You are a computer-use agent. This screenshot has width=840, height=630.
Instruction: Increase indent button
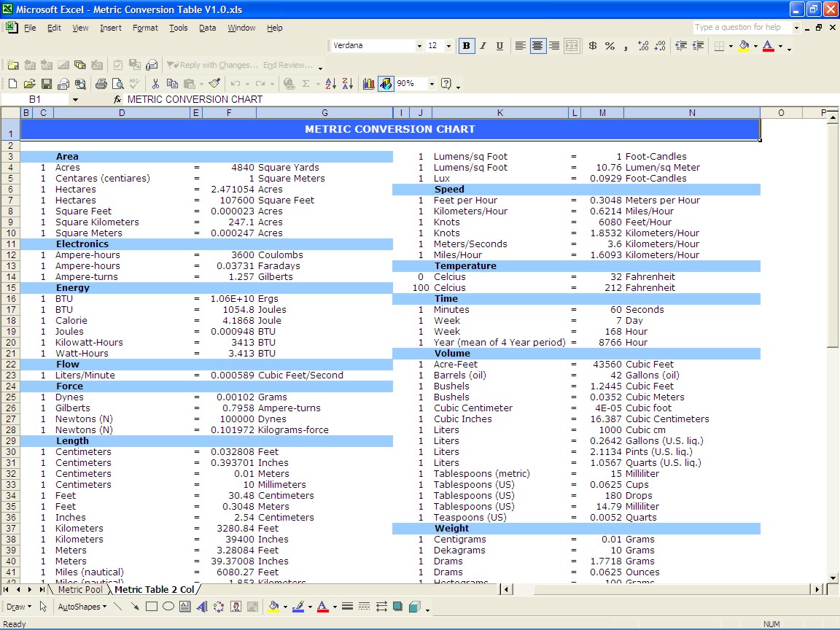(x=698, y=46)
